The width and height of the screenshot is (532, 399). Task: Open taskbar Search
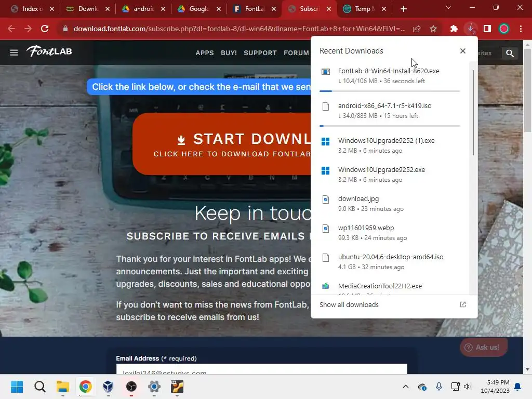(39, 387)
